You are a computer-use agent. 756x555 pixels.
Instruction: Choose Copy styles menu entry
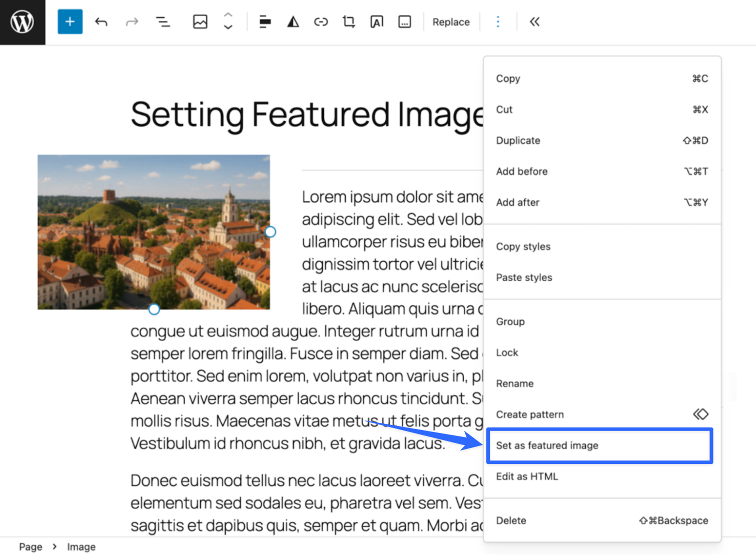[x=602, y=246]
